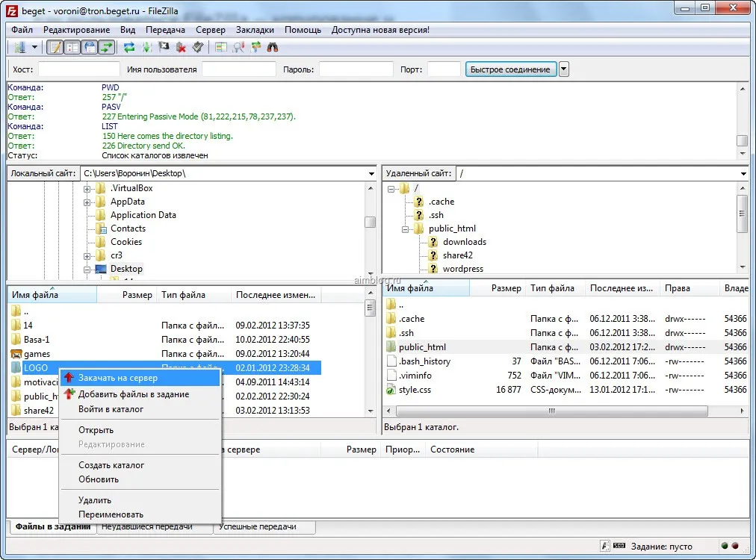Switch to Файлы в задании tab
The height and width of the screenshot is (560, 756).
click(x=52, y=526)
